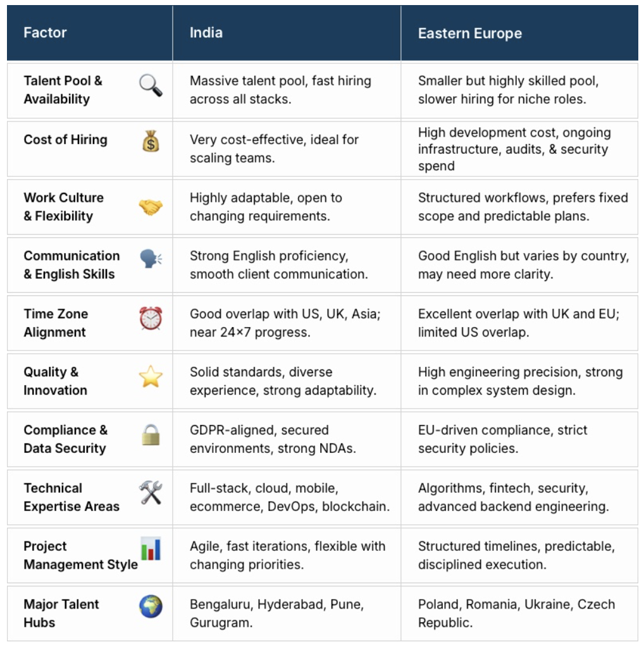Click the star icon beside Quality & Innovation
The width and height of the screenshot is (644, 654).
point(151,377)
